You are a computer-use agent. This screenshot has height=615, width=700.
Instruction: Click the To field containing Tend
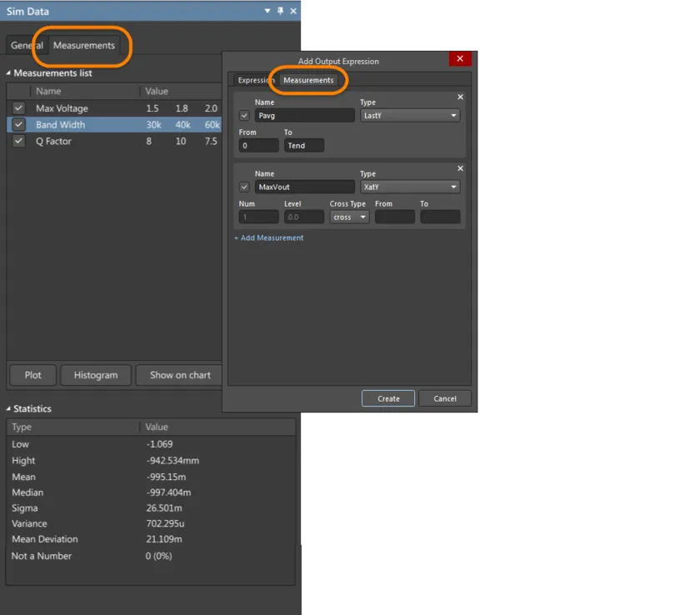[x=304, y=146]
